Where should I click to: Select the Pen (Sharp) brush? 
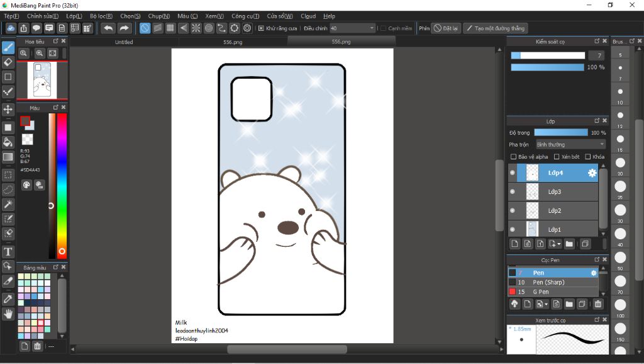(x=553, y=282)
